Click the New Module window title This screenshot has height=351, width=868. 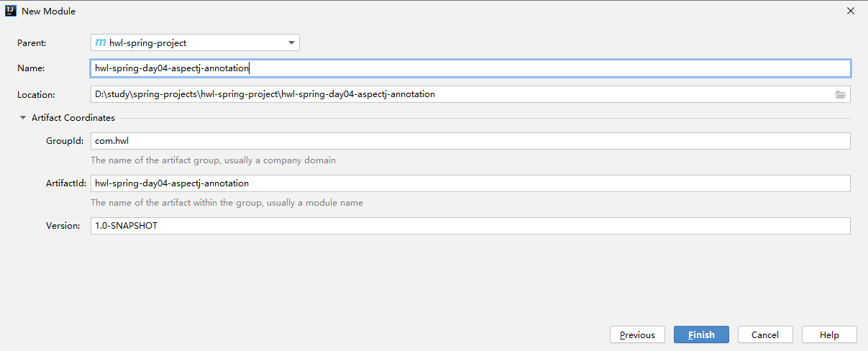coord(48,12)
